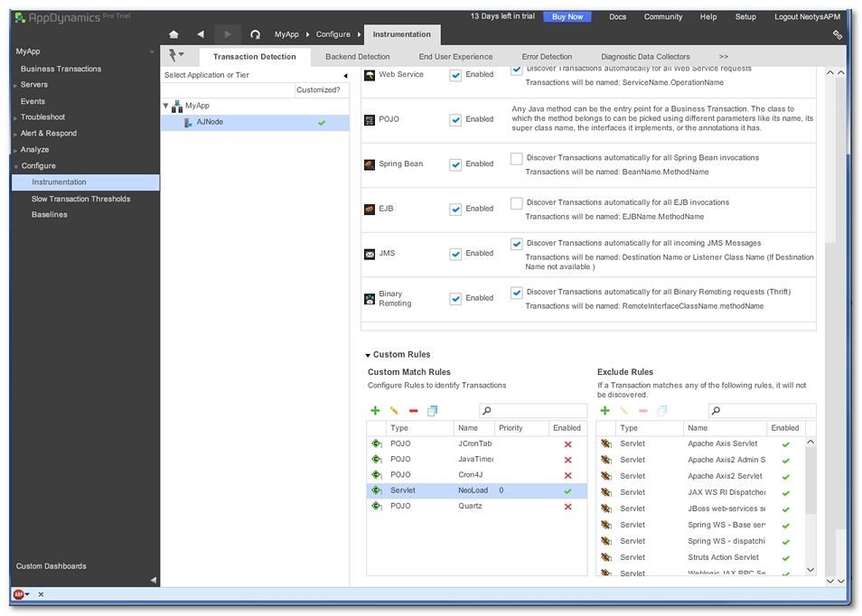Collapse the Custom Rules section
The width and height of the screenshot is (862, 616).
click(368, 355)
